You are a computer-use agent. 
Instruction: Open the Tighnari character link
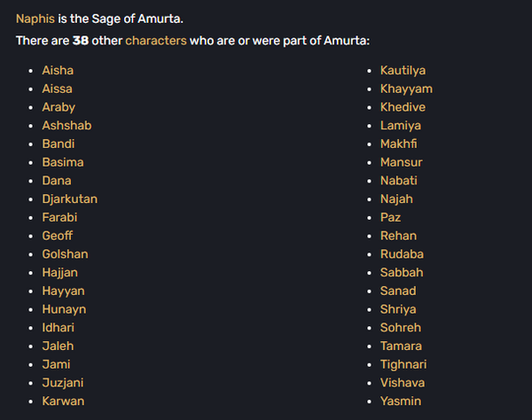click(x=403, y=364)
